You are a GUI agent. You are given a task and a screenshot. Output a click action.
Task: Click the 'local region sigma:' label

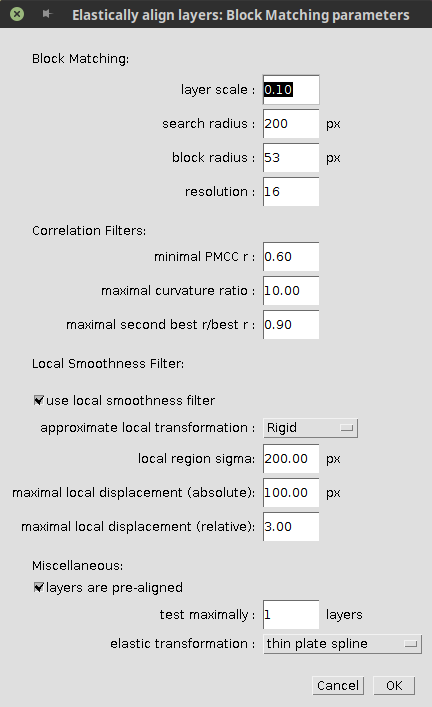pos(196,459)
